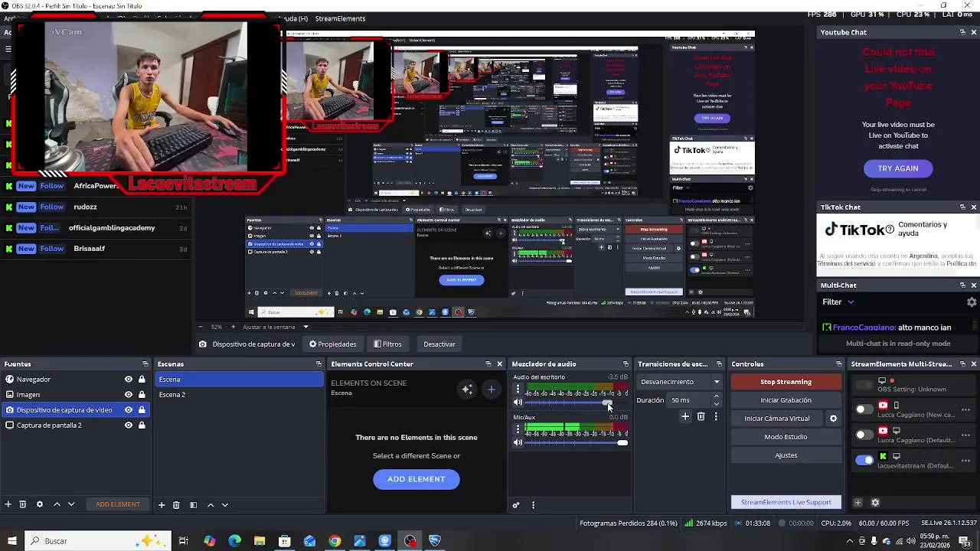Open scene filters icon in Escenas toolbar
The image size is (980, 551).
[x=193, y=505]
